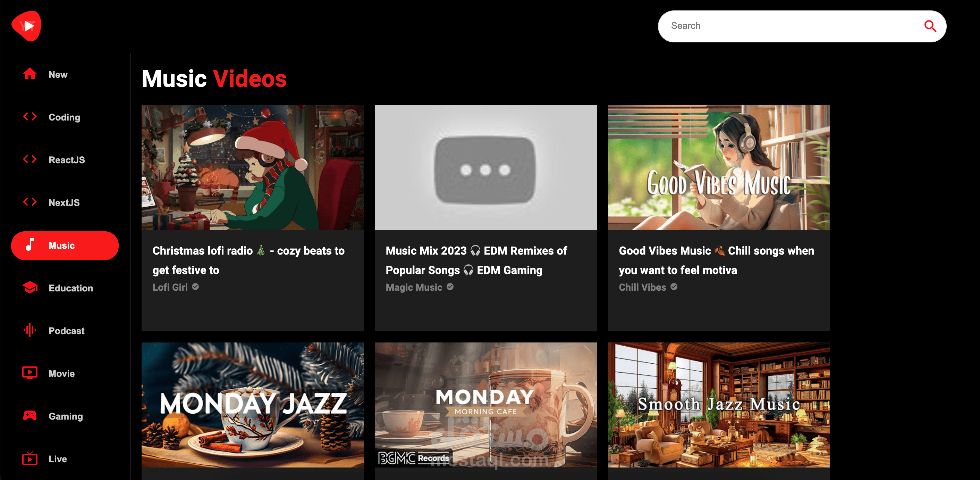980x480 pixels.
Task: Switch to the Gaming category
Action: pyautogui.click(x=65, y=416)
